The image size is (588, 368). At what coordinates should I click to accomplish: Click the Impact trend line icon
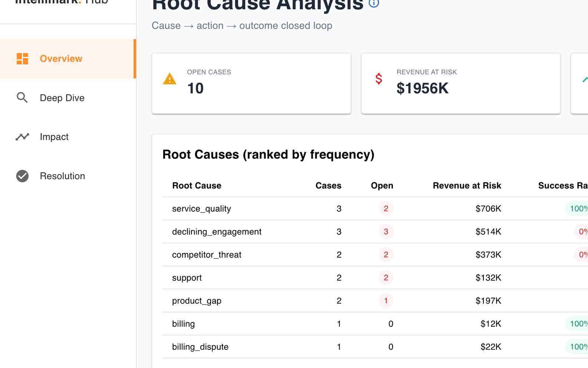[22, 137]
